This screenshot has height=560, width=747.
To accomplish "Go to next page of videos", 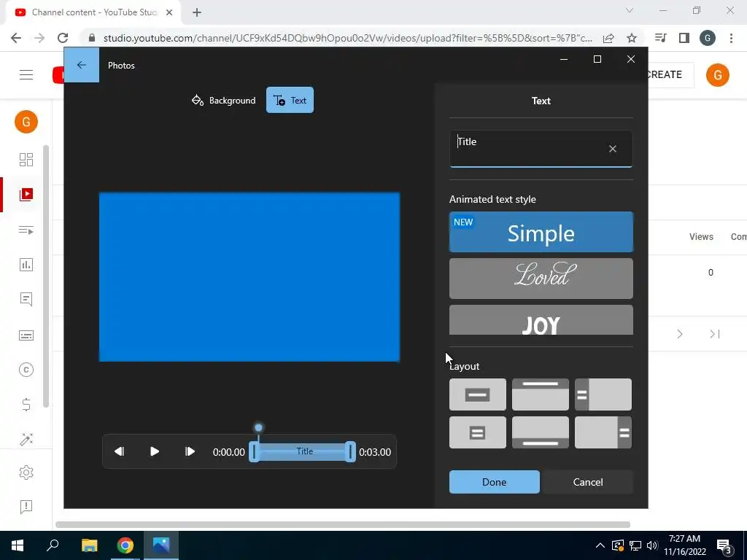I will [x=680, y=334].
